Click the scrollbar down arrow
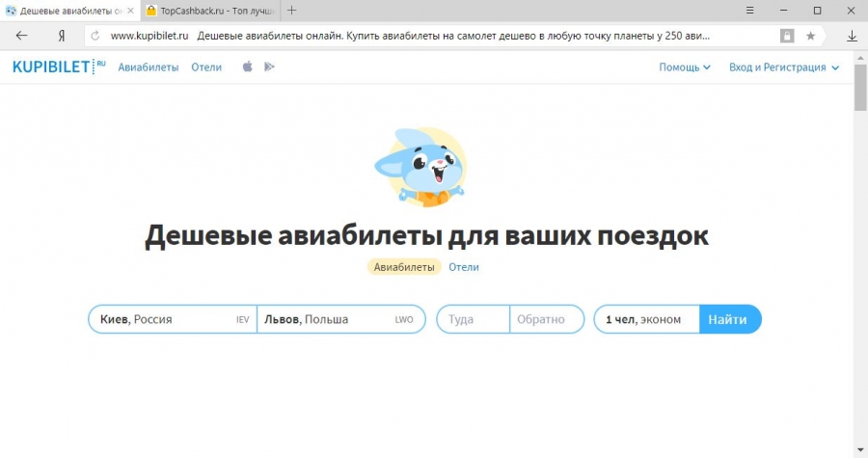The height and width of the screenshot is (458, 868). pos(860,450)
